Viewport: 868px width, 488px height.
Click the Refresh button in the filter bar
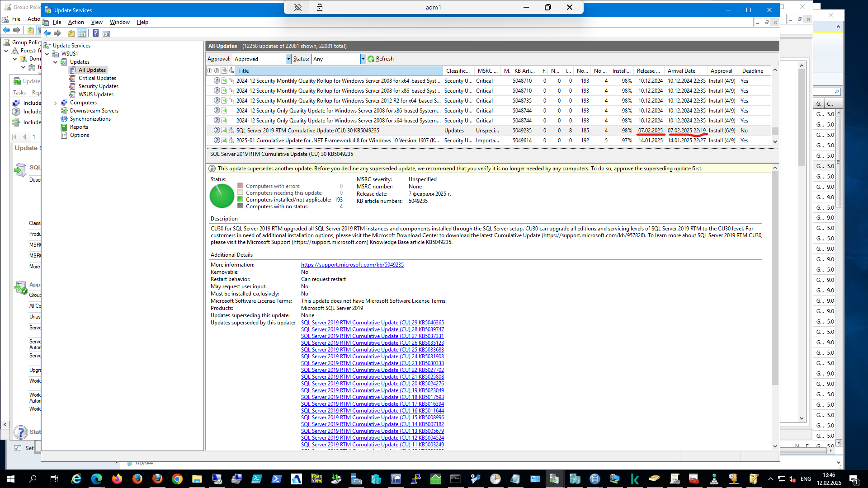[x=381, y=59]
